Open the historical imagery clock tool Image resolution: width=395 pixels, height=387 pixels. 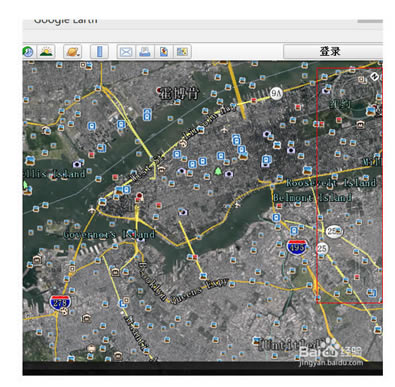click(x=28, y=52)
